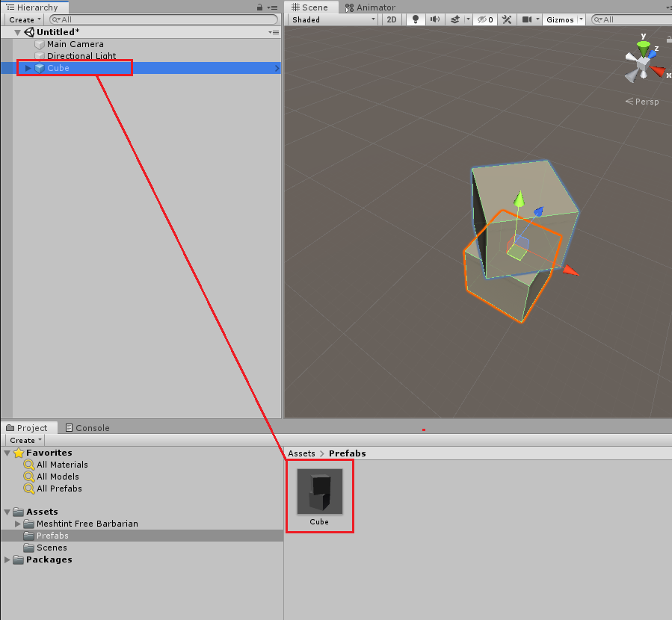Collapse the Untitled scene in Hierarchy

[x=18, y=32]
